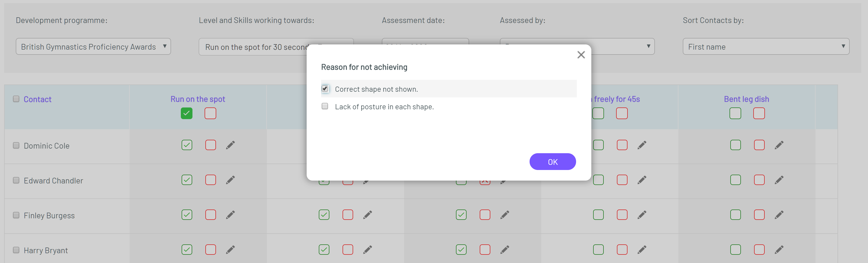The image size is (868, 263).
Task: Click the Bent leg dish column header
Action: pyautogui.click(x=746, y=99)
